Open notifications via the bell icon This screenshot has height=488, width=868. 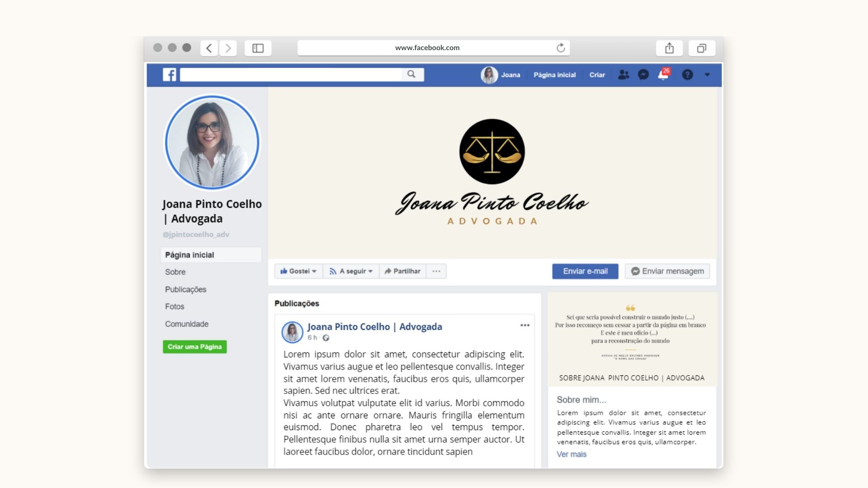pos(662,75)
